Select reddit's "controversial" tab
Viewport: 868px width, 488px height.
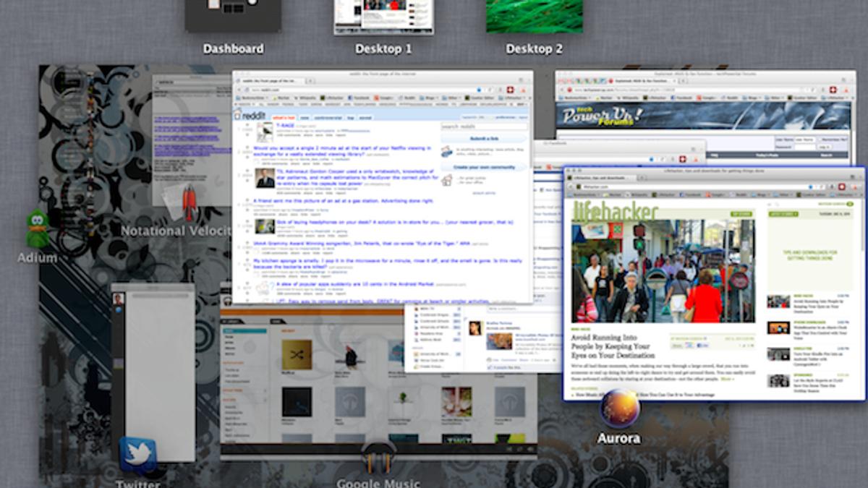click(327, 117)
